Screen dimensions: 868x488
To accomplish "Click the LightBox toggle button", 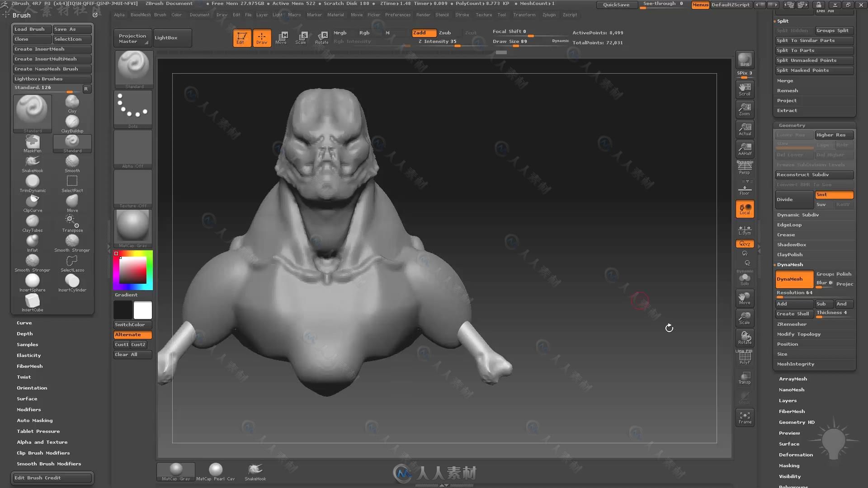I will pos(166,38).
